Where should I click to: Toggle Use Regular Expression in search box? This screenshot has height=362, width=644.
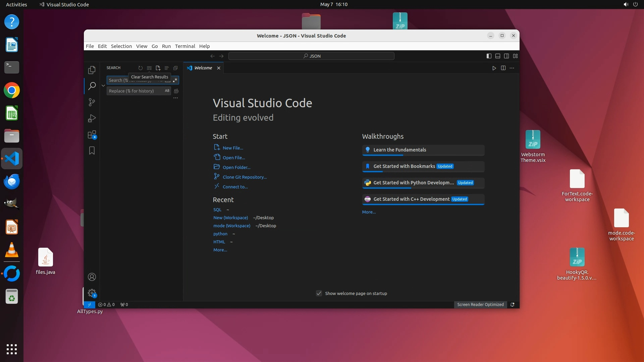tap(175, 80)
